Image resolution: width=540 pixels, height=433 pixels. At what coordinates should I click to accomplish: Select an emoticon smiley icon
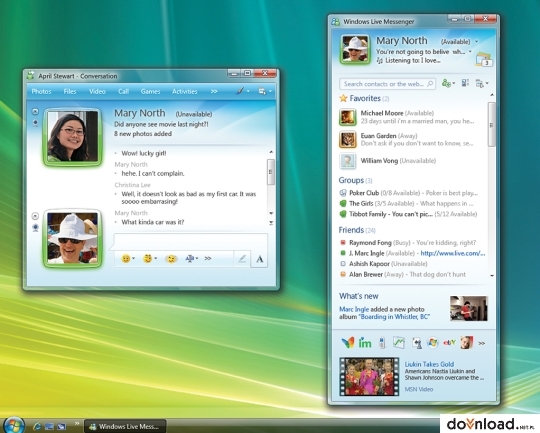pos(126,258)
